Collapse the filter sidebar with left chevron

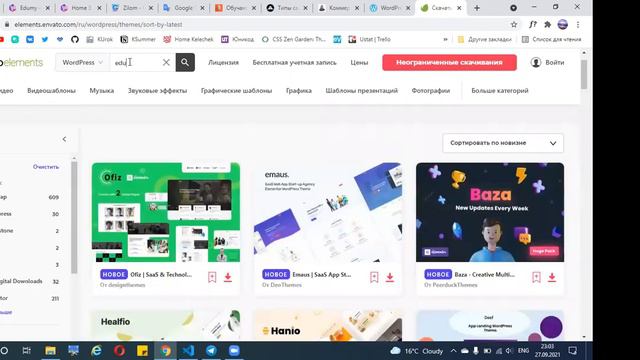tap(64, 139)
